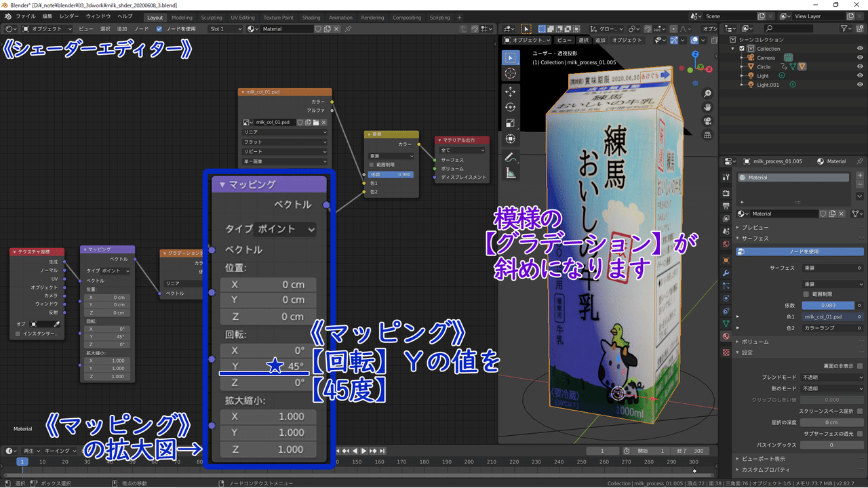Open the レンダー menu
Screen dimensions: 868x488
pos(68,16)
